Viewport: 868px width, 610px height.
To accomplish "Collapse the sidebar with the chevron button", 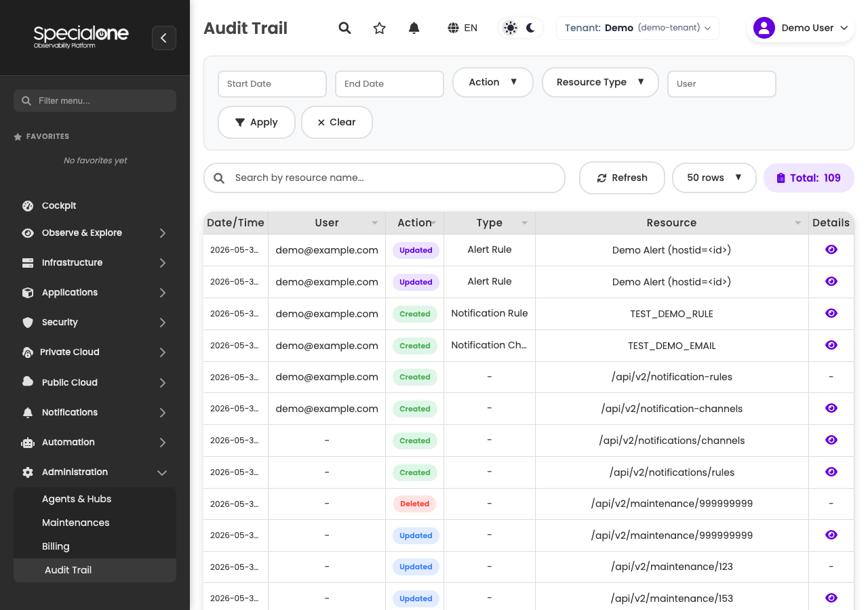I will tap(164, 38).
